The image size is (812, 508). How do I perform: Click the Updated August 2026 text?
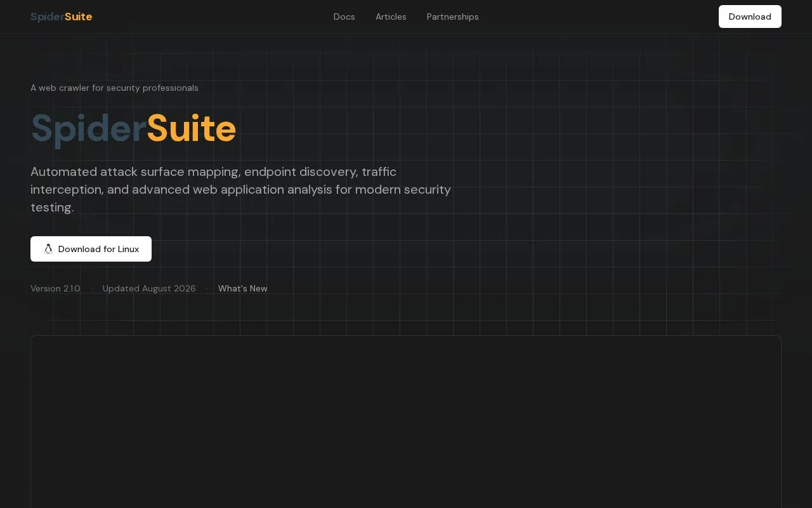pos(149,288)
